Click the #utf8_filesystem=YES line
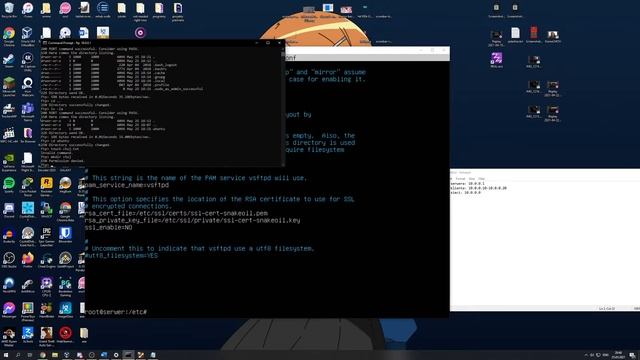Viewport: 640px width, 360px height. coord(121,256)
